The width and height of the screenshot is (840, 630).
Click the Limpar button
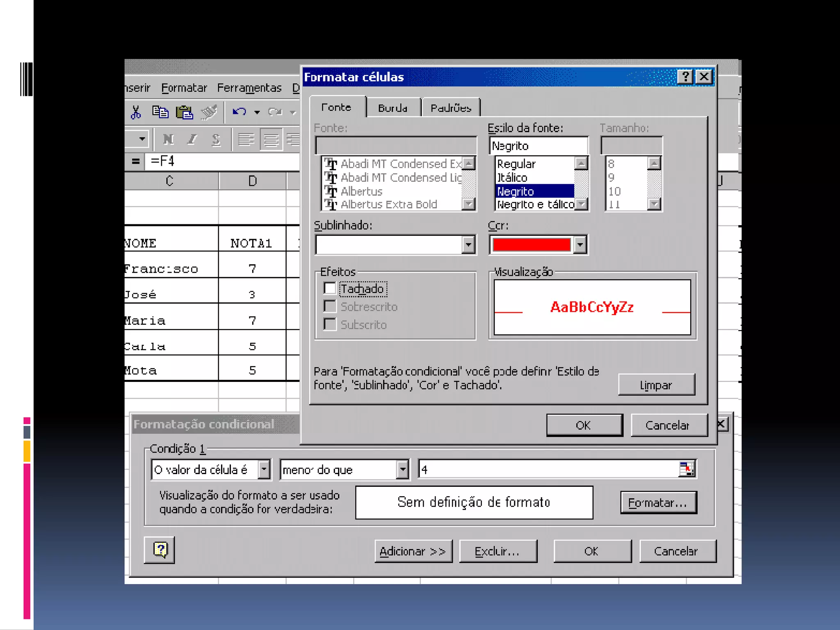tap(656, 385)
